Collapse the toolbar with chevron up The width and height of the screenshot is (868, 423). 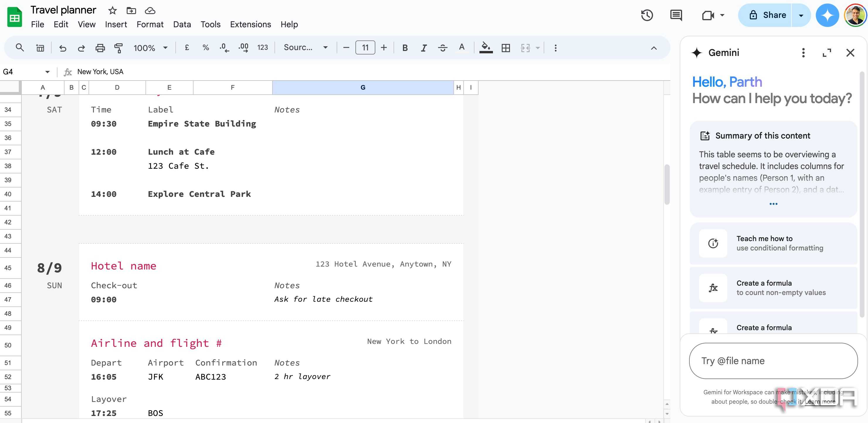[654, 48]
